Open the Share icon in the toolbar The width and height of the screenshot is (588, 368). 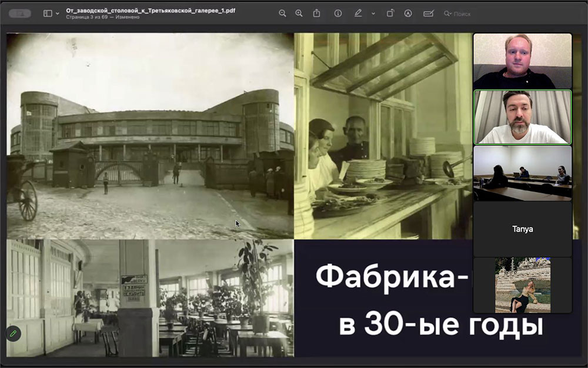[x=316, y=13]
